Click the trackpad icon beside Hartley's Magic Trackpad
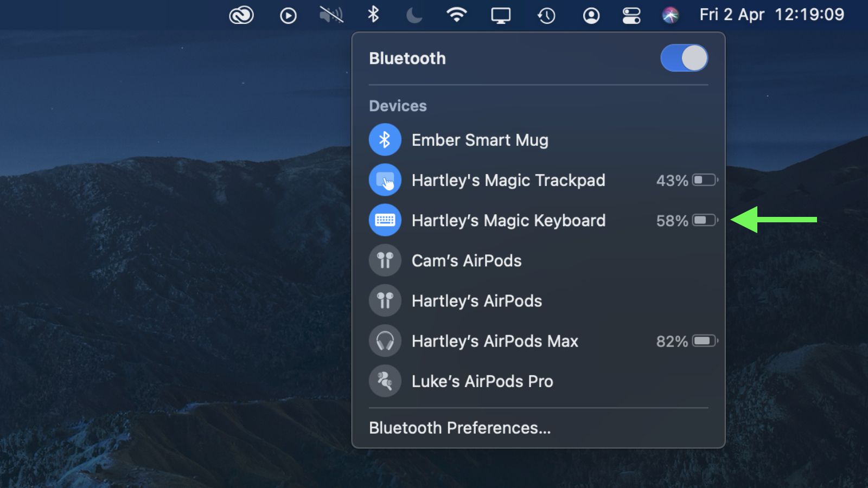This screenshot has height=488, width=868. pos(385,179)
